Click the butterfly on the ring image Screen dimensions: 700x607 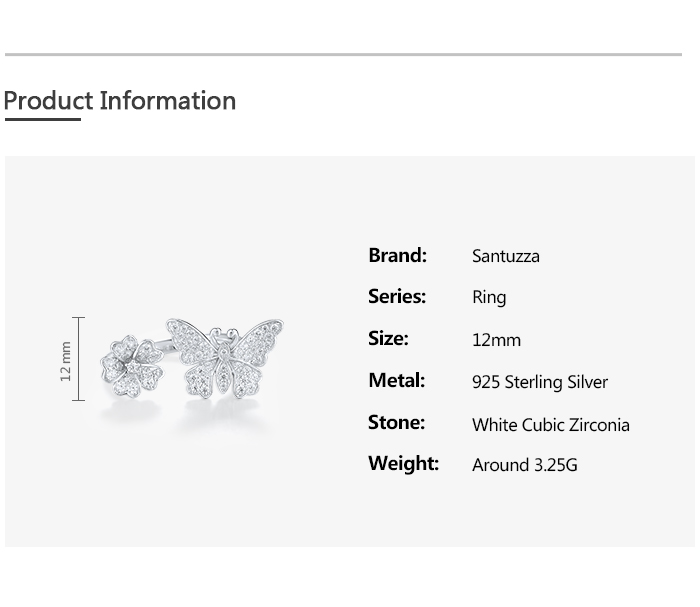(226, 357)
